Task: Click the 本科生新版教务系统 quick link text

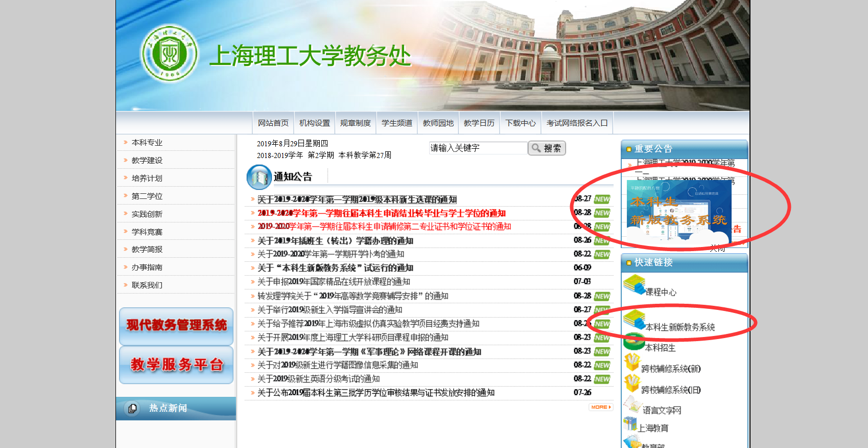Action: [x=680, y=327]
